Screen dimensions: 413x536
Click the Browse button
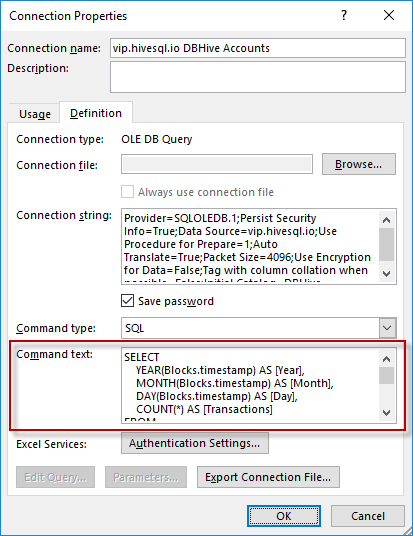pyautogui.click(x=359, y=164)
